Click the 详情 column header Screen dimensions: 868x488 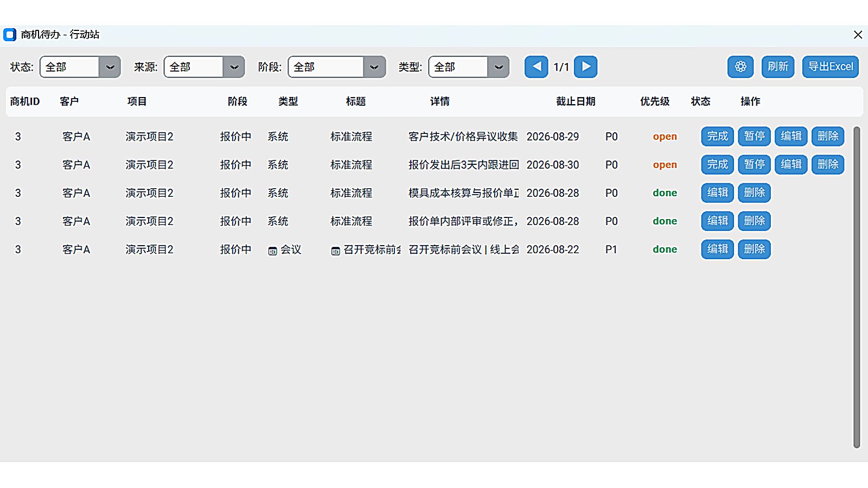coord(440,101)
